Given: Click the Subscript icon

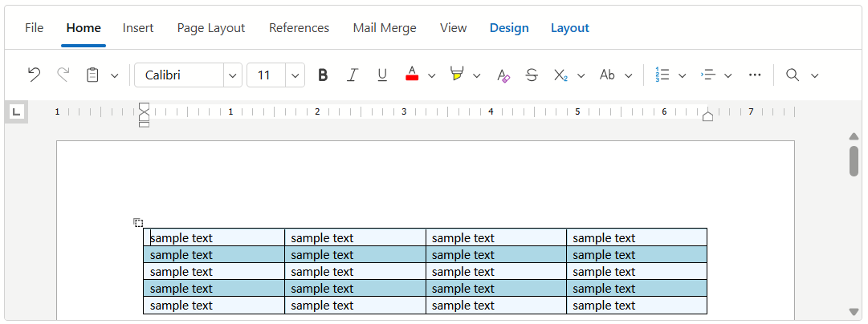Looking at the screenshot, I should (x=560, y=75).
